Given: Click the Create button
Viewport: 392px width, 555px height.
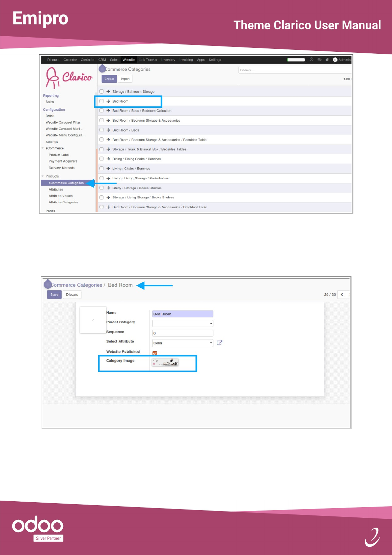Looking at the screenshot, I should (109, 79).
